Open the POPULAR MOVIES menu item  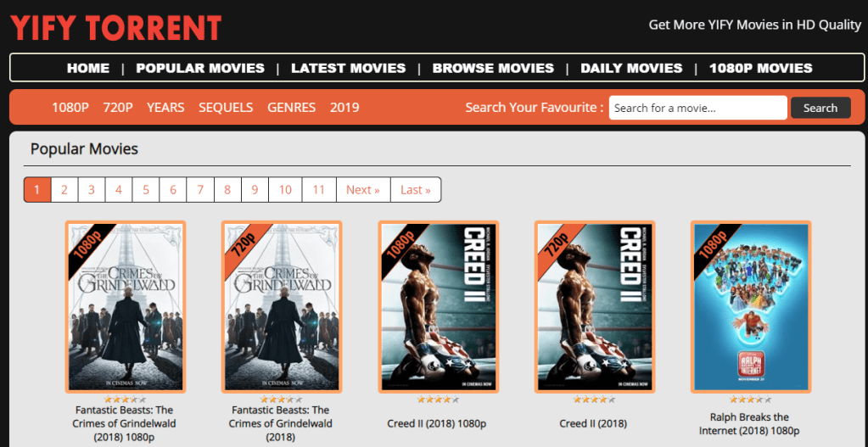(x=200, y=68)
